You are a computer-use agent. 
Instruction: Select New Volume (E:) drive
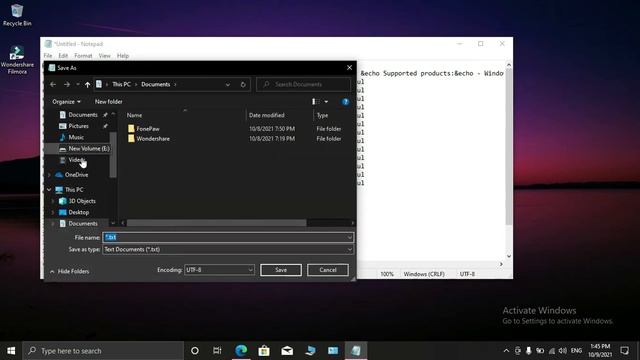click(89, 149)
